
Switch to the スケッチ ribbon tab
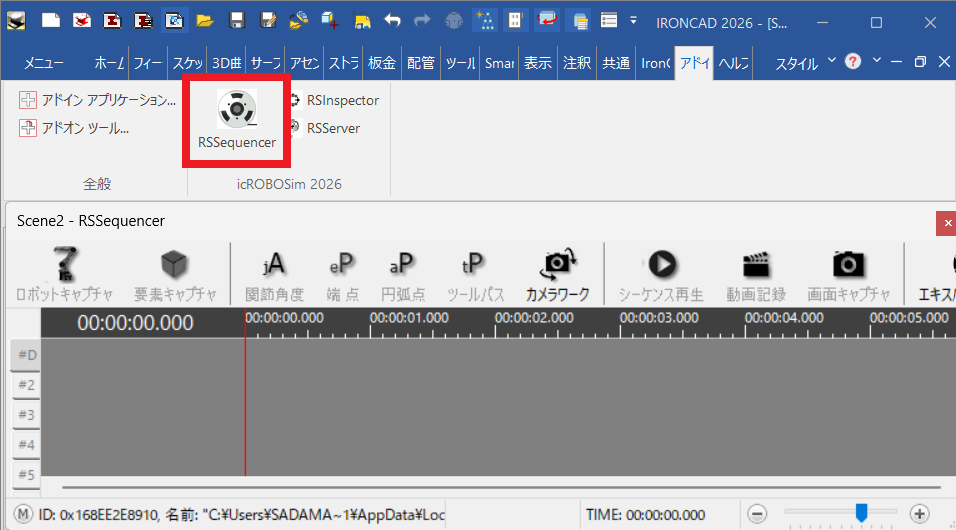pos(187,63)
